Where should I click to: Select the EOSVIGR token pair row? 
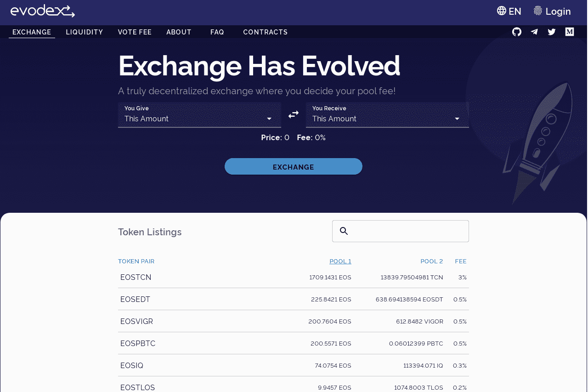click(294, 322)
